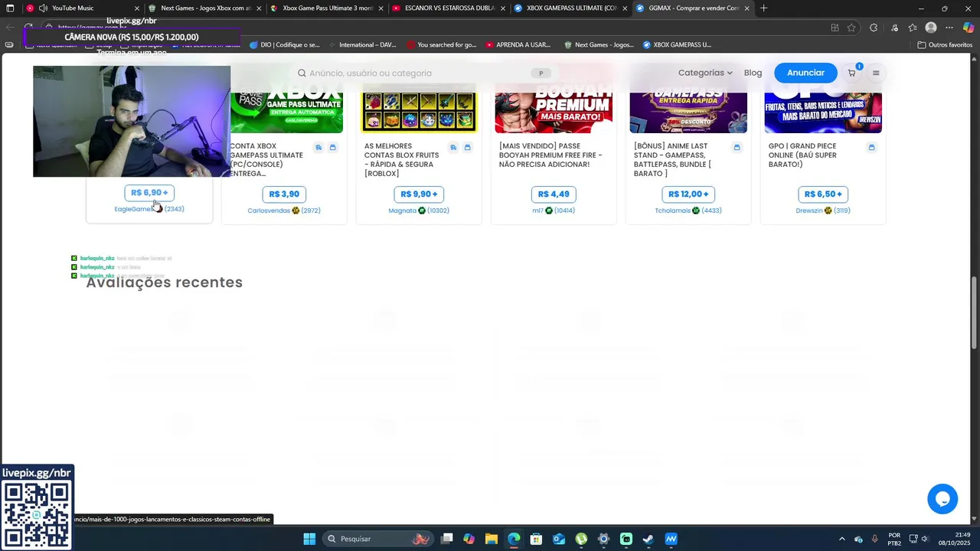Viewport: 980px width, 551px height.
Task: Click R$ 4,49 price button
Action: tap(554, 194)
